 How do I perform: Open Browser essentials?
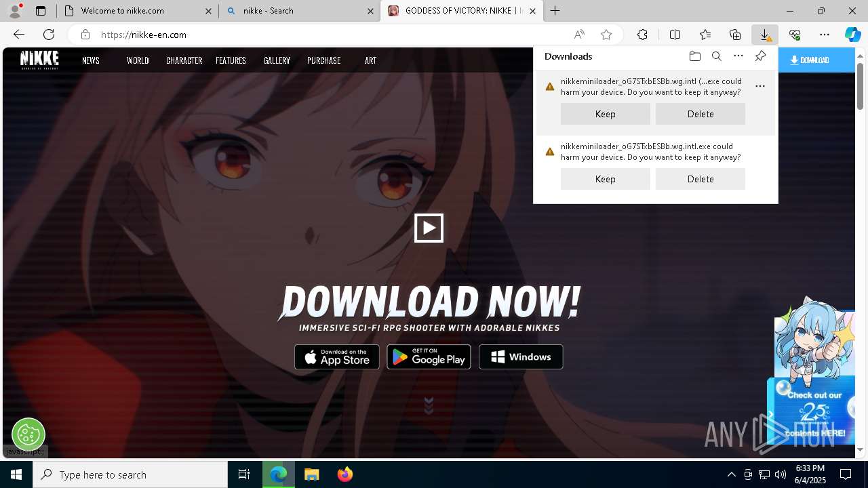click(795, 35)
